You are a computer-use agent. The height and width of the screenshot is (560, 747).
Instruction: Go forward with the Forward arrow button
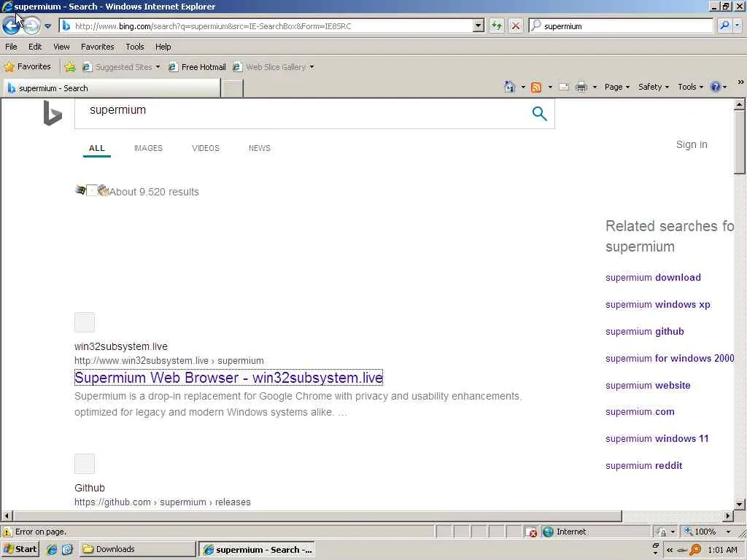coord(32,26)
